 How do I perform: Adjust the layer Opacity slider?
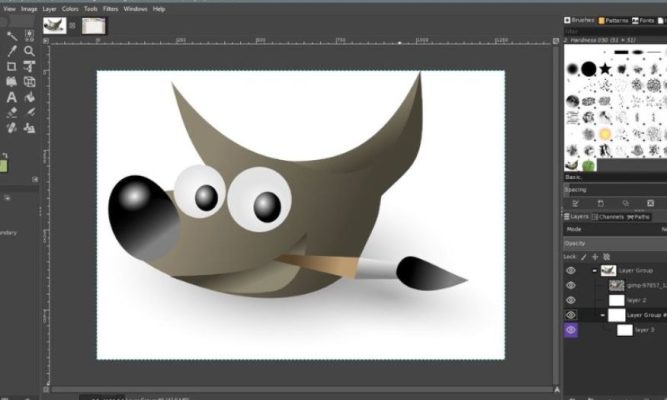(x=613, y=243)
